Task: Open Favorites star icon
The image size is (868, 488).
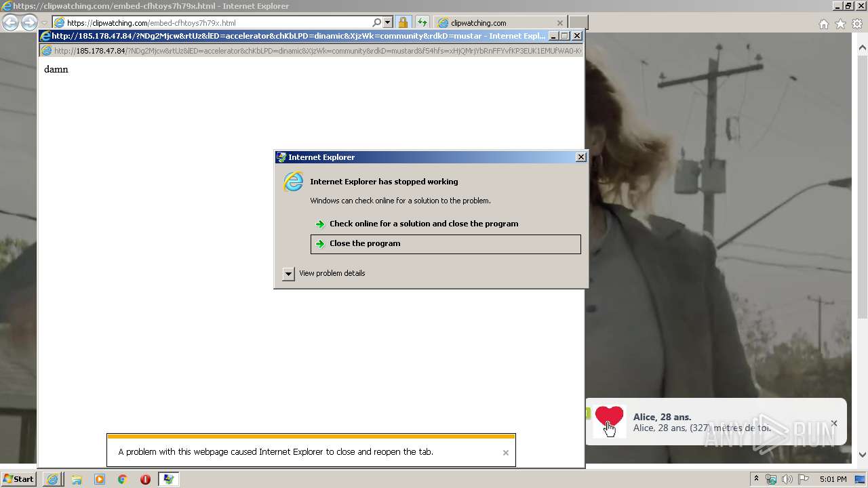Action: coord(841,24)
